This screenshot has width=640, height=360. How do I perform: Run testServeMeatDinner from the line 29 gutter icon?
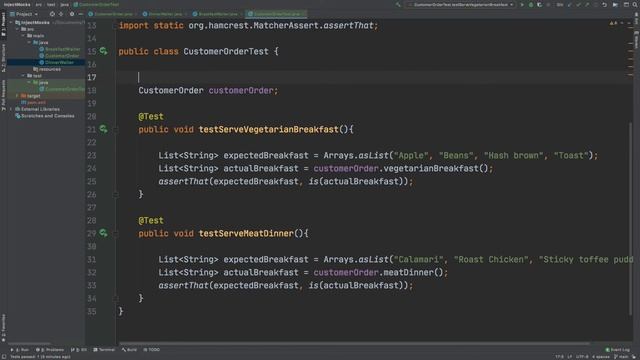click(x=103, y=233)
